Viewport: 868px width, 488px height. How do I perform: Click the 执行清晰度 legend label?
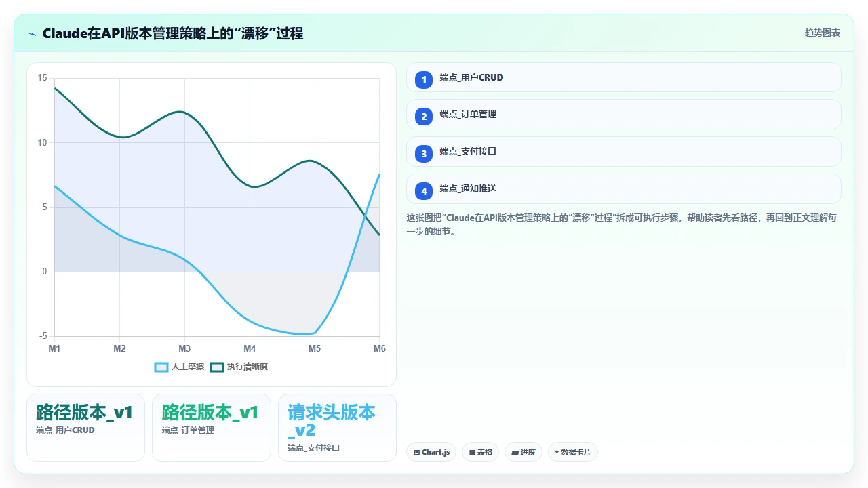pyautogui.click(x=248, y=367)
